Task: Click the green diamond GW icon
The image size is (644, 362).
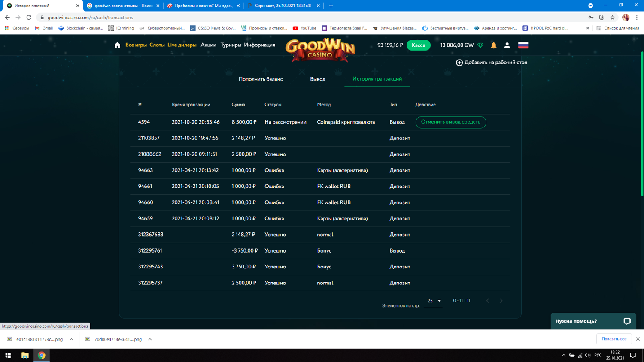Action: tap(480, 45)
